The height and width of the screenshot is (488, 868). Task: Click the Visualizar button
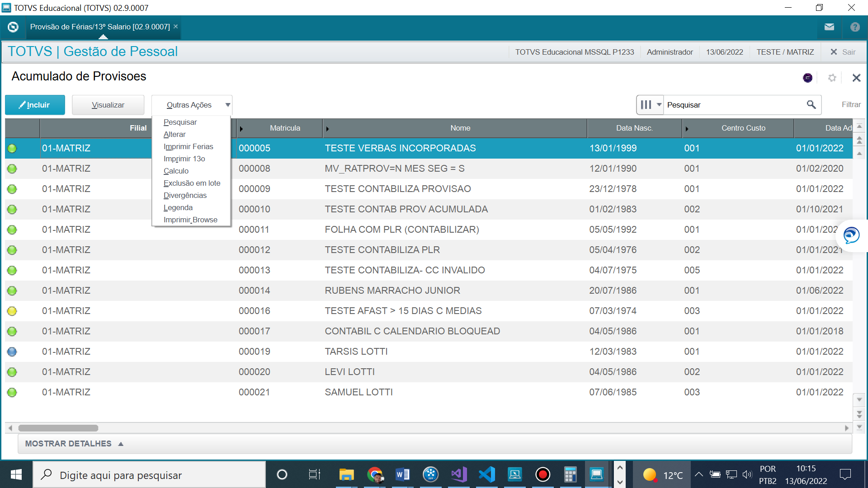tap(108, 105)
